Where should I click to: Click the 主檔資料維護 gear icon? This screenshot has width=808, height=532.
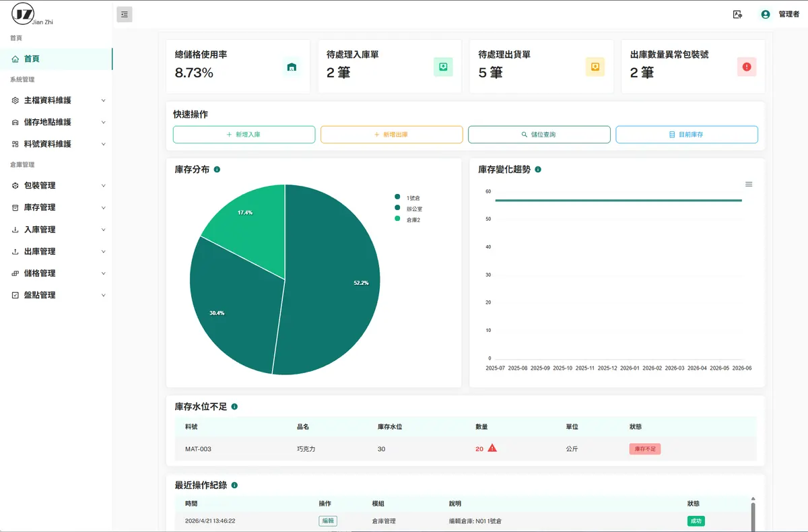[x=15, y=100]
